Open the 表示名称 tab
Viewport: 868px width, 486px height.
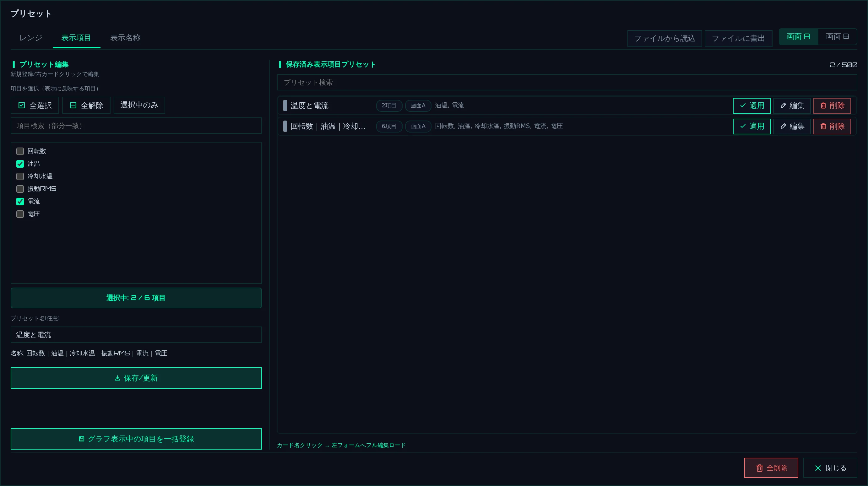point(125,38)
